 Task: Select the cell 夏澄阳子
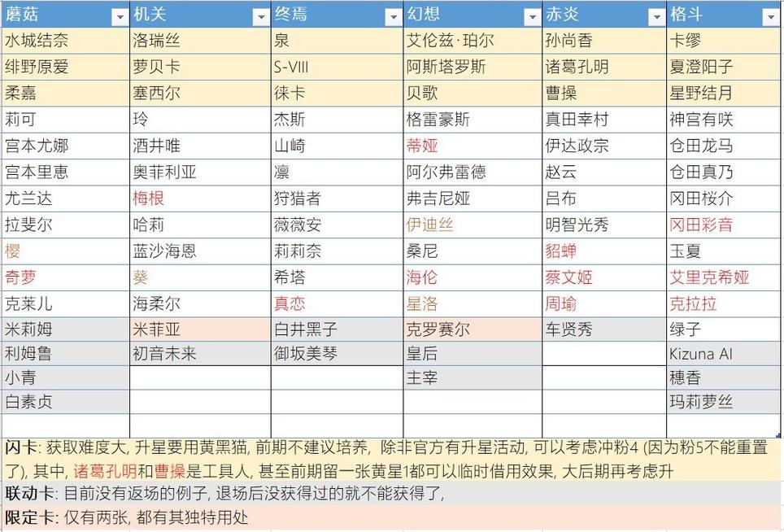click(725, 67)
